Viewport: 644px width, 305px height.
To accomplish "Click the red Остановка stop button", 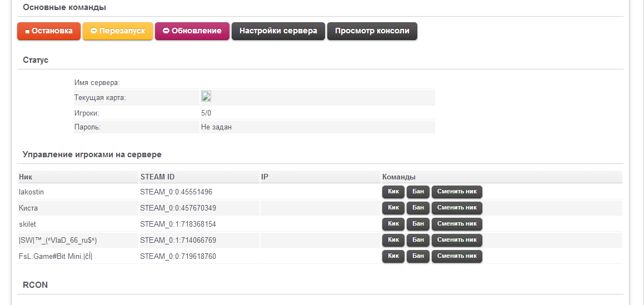I will click(49, 31).
